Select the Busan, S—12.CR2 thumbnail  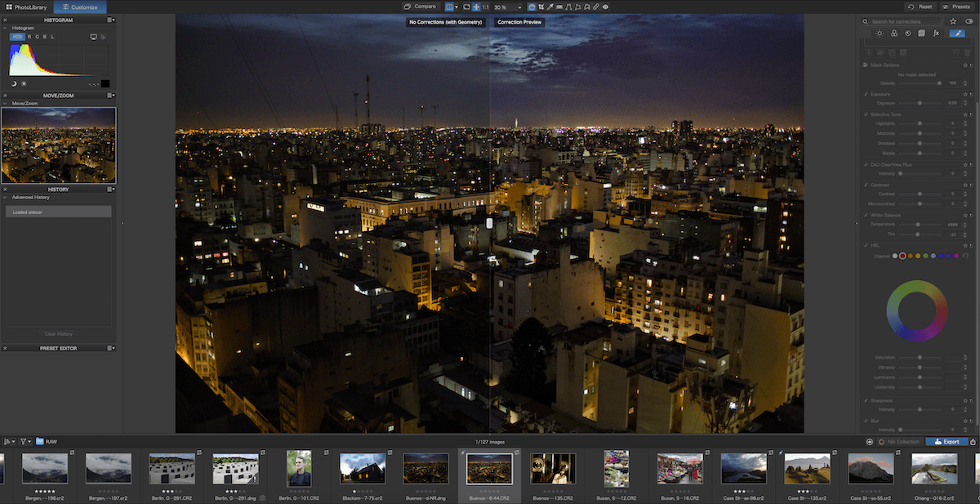[x=617, y=472]
